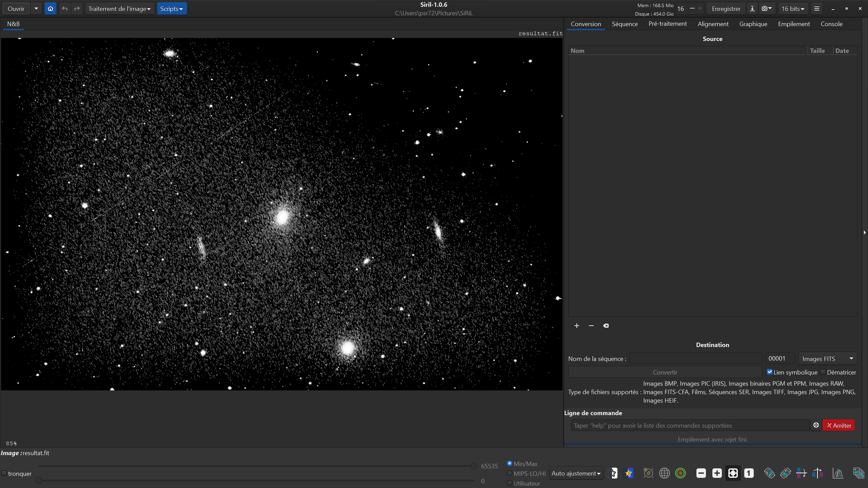Uncheck Lien symbolique option
This screenshot has height=488, width=868.
(770, 372)
